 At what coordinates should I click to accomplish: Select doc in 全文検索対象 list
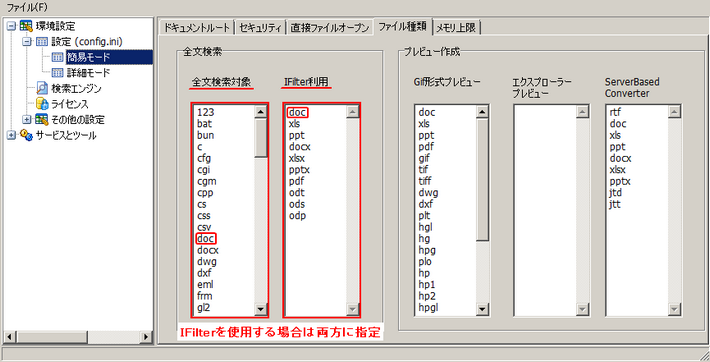(206, 238)
